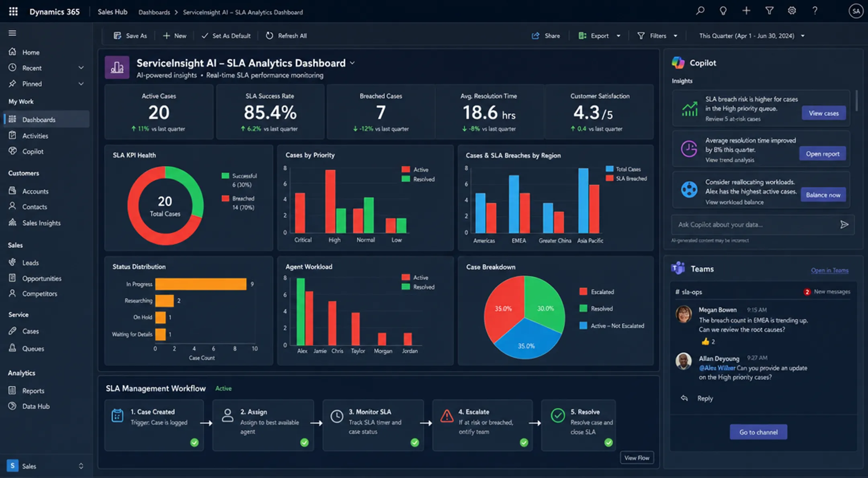This screenshot has height=478, width=868.
Task: Click Megan Bowen's profile photo
Action: [684, 314]
